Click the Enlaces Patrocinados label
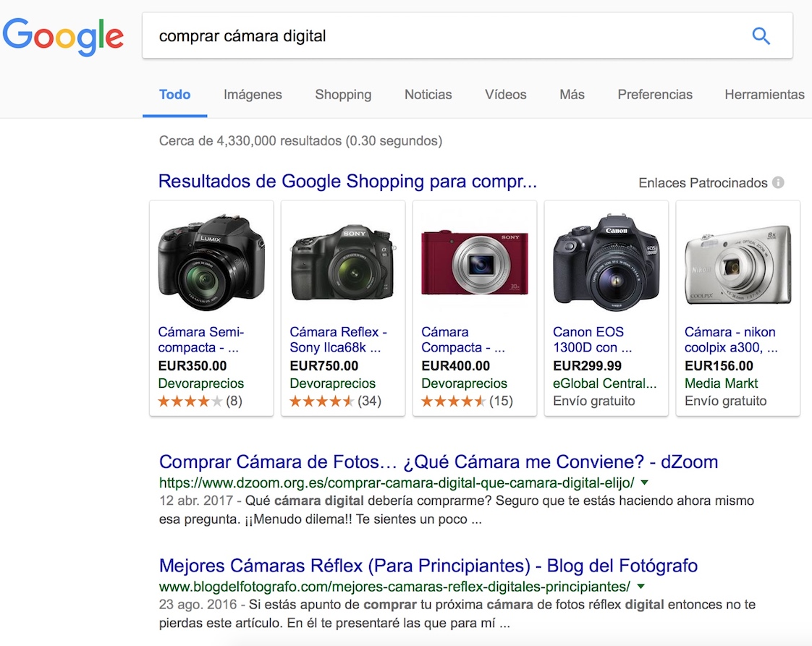812x646 pixels. 703,183
